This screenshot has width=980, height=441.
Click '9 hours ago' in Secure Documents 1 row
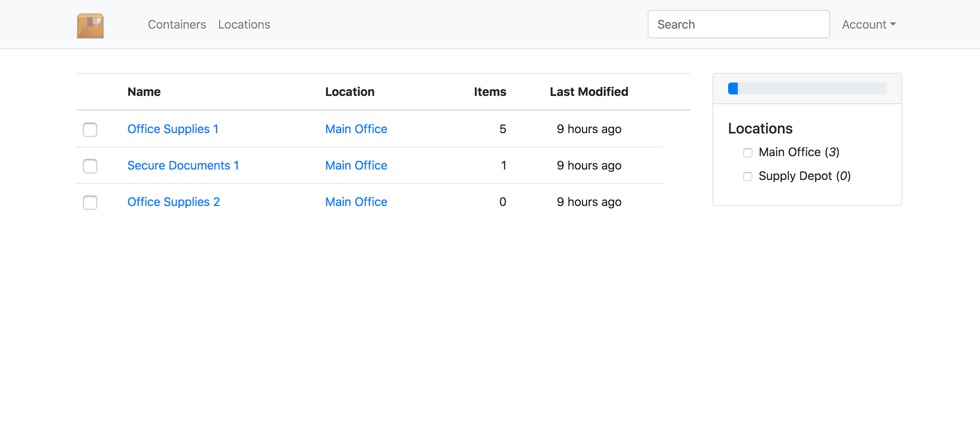pos(589,166)
